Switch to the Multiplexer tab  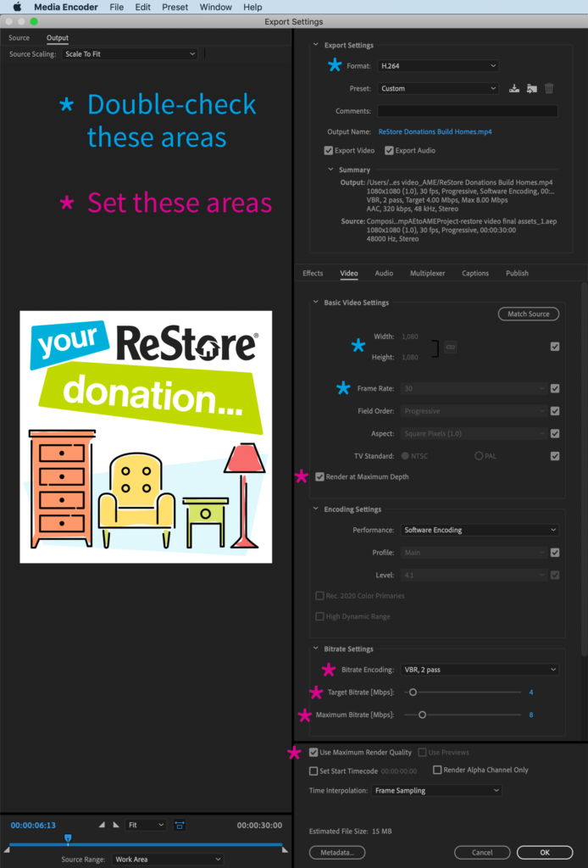pyautogui.click(x=428, y=273)
